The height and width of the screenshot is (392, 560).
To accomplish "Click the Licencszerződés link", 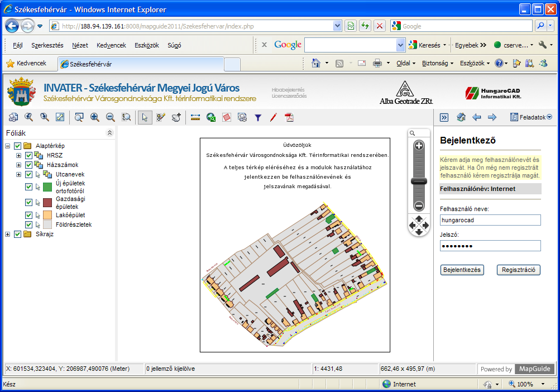I will point(289,96).
